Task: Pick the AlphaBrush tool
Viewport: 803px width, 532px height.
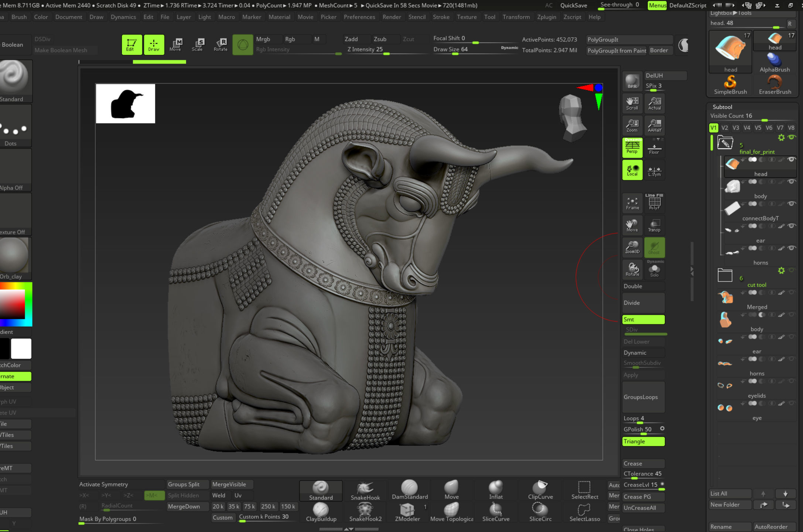Action: [x=775, y=62]
